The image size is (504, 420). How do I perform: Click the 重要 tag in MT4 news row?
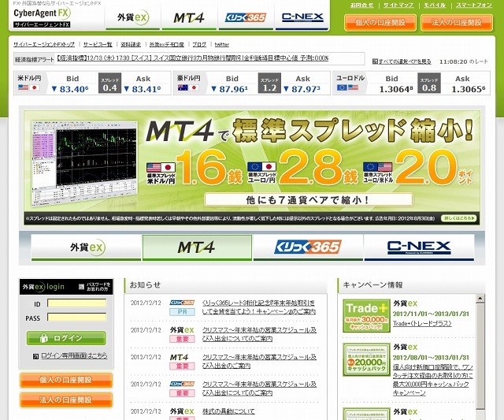click(x=182, y=366)
